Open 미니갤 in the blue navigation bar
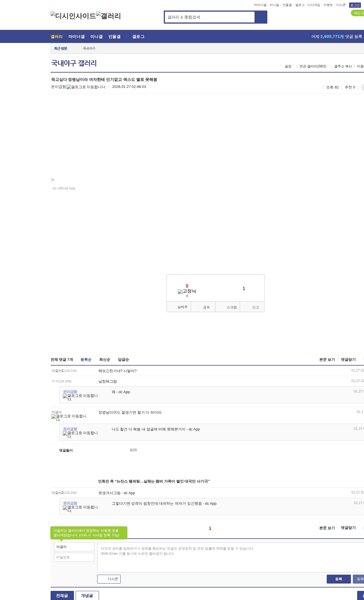The height and width of the screenshot is (600, 364). click(x=96, y=36)
